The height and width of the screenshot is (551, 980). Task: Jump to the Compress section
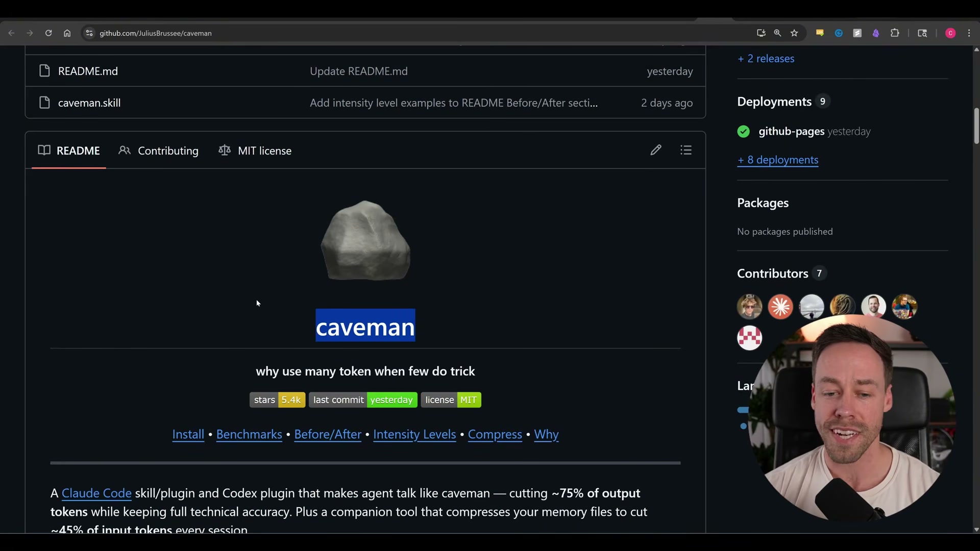pos(495,434)
